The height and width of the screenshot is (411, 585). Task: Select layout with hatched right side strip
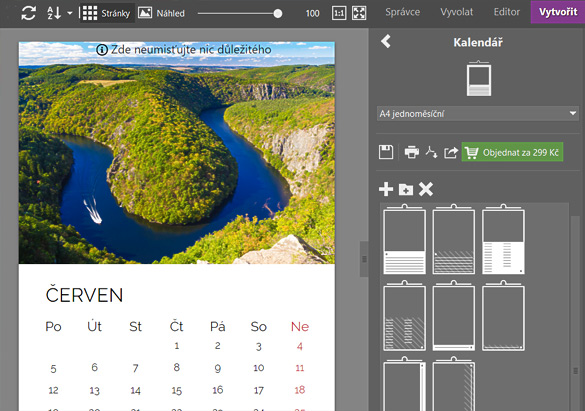pyautogui.click(x=454, y=384)
